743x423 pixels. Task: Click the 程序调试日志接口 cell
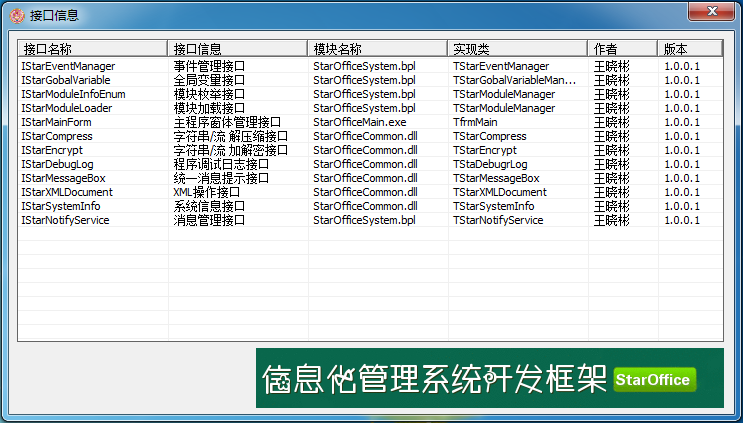coord(221,164)
